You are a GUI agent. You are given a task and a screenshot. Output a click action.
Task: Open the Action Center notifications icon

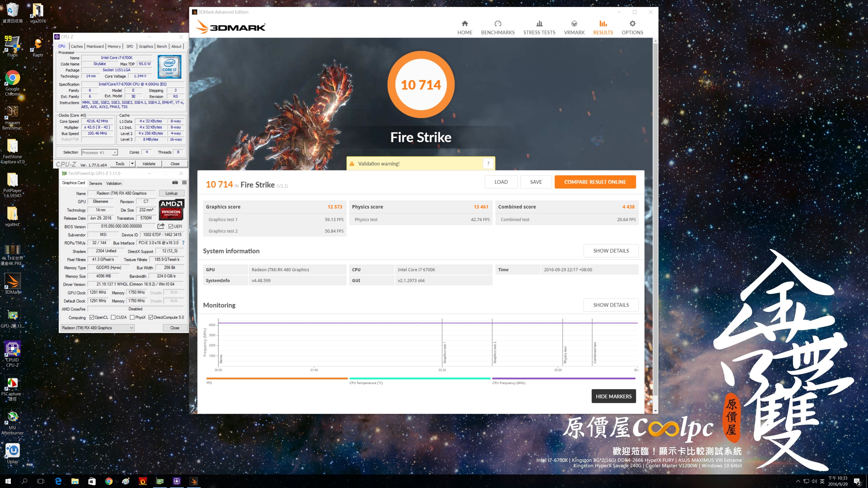tap(858, 481)
